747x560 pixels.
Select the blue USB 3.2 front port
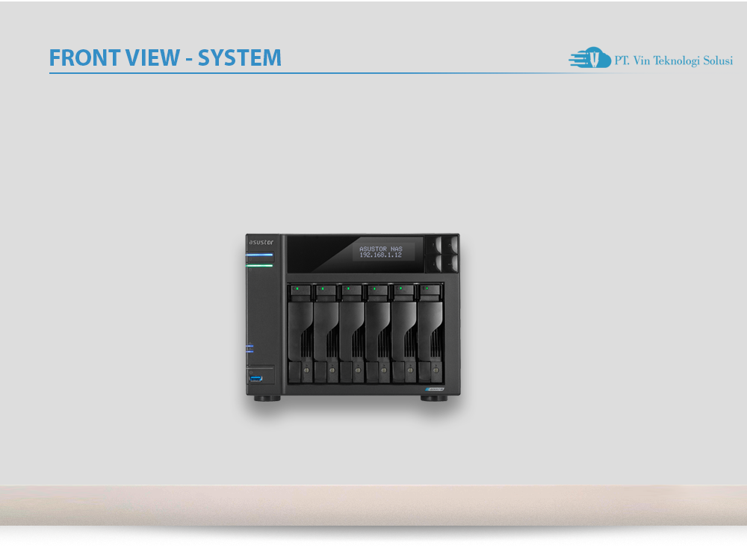[256, 377]
